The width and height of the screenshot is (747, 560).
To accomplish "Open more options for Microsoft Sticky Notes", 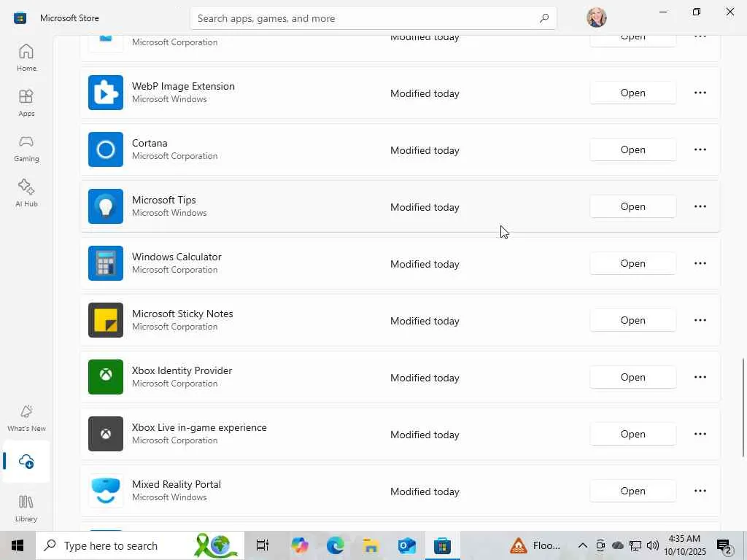I will point(700,320).
